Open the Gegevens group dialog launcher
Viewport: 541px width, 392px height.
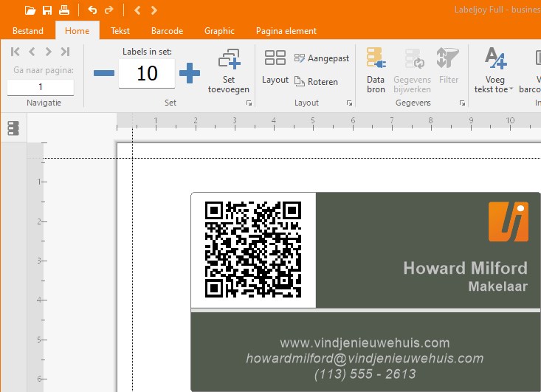[x=462, y=103]
